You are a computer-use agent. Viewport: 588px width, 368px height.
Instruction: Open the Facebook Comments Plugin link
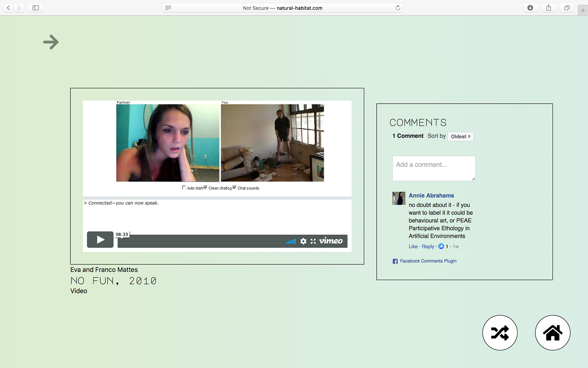pyautogui.click(x=428, y=261)
